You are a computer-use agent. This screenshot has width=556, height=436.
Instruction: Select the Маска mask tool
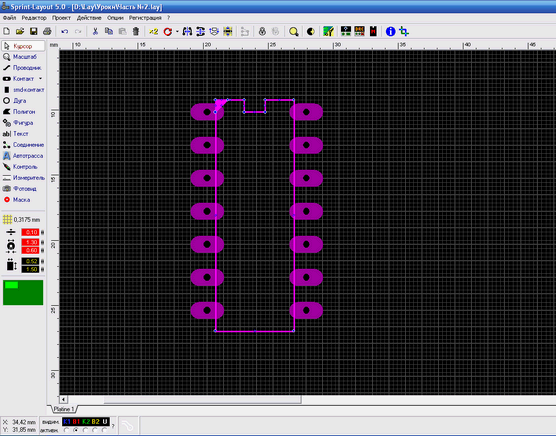[x=23, y=200]
